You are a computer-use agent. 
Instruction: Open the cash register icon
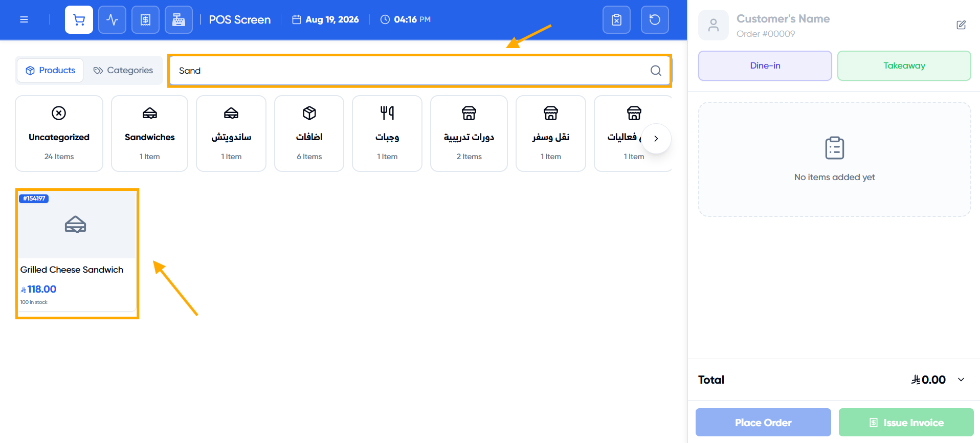tap(179, 19)
